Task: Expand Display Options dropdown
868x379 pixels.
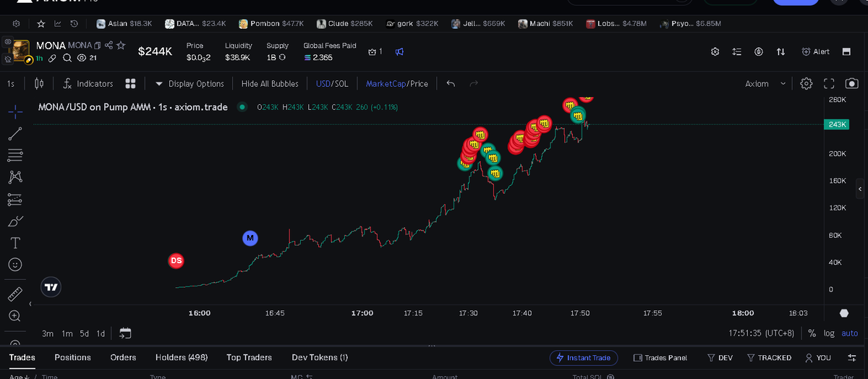Action: [190, 84]
